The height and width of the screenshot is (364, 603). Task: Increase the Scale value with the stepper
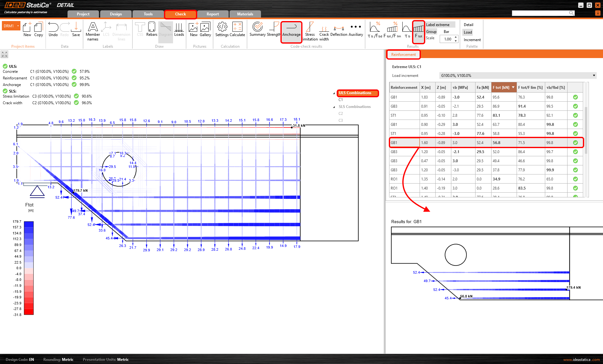point(456,37)
